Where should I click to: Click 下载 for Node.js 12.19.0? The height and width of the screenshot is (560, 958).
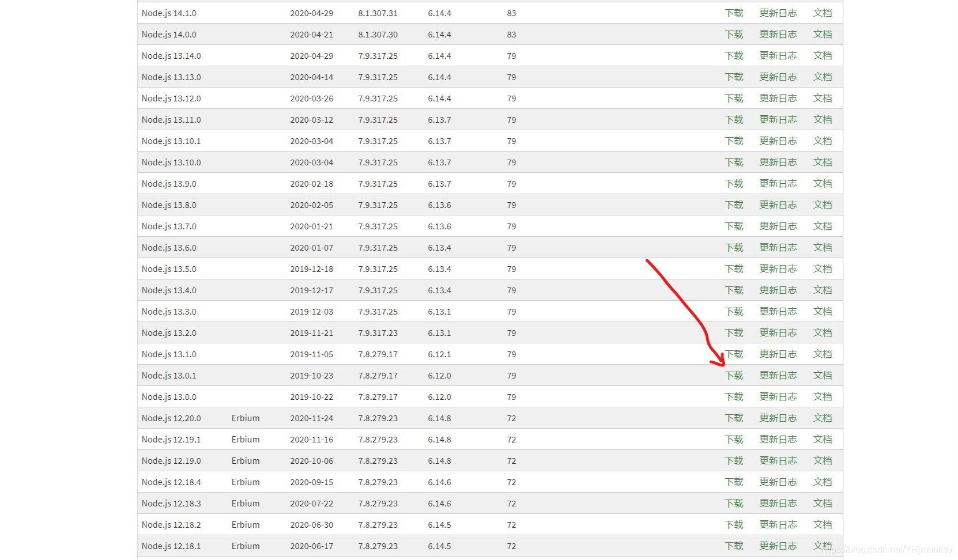tap(734, 461)
